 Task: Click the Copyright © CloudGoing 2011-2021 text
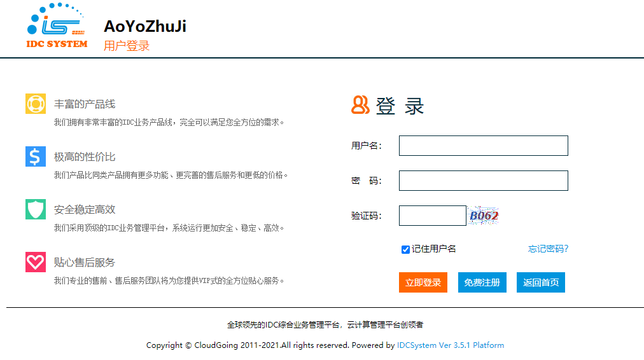point(213,345)
